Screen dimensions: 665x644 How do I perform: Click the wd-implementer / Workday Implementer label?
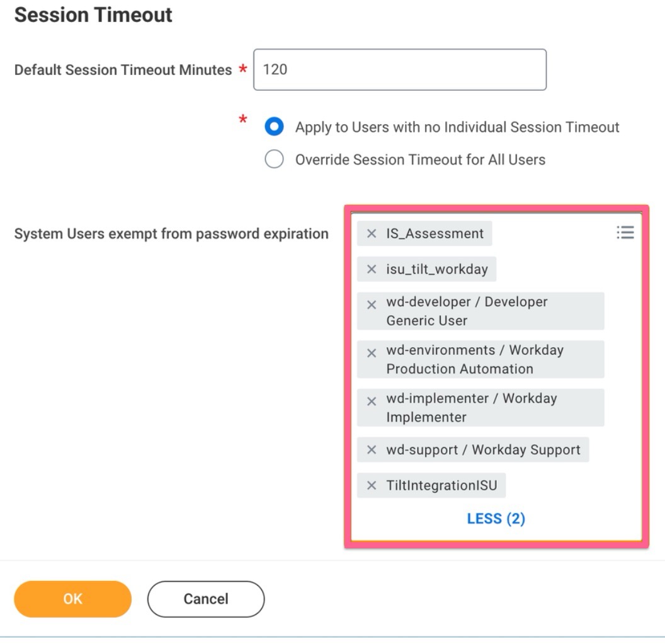[472, 408]
